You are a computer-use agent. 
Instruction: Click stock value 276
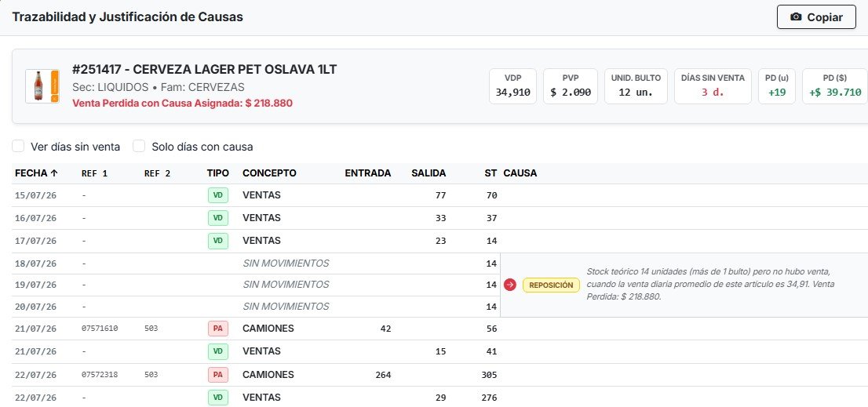click(490, 398)
